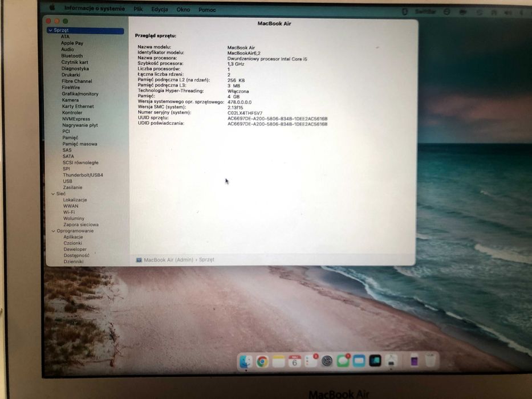532x399 pixels.
Task: Open the blue window-like app in Dock
Action: coord(359,361)
